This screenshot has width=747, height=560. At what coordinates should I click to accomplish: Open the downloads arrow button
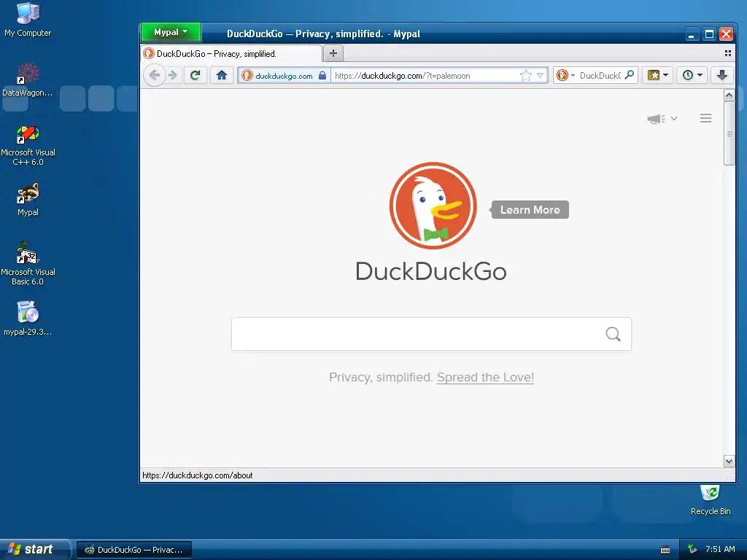pyautogui.click(x=722, y=75)
